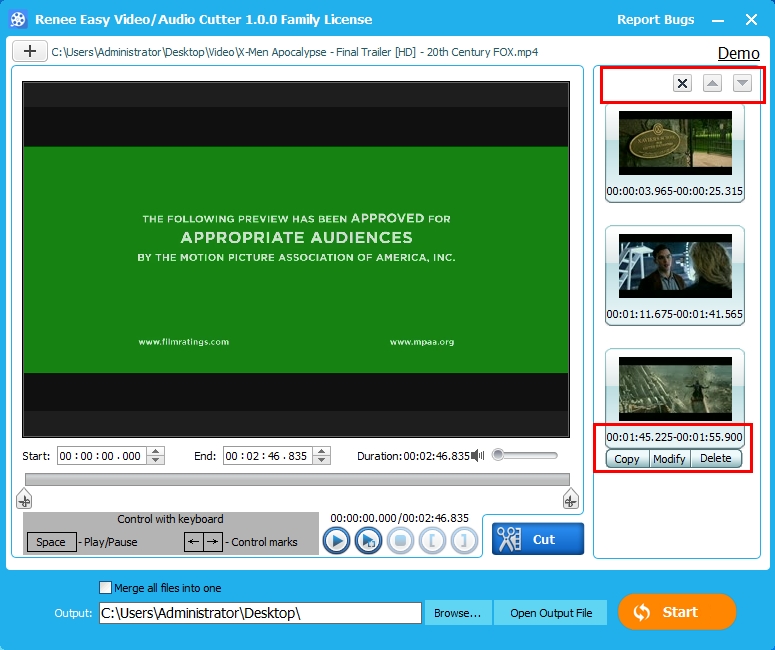Viewport: 775px width, 650px height.
Task: Move clip down with the down arrow
Action: 742,84
